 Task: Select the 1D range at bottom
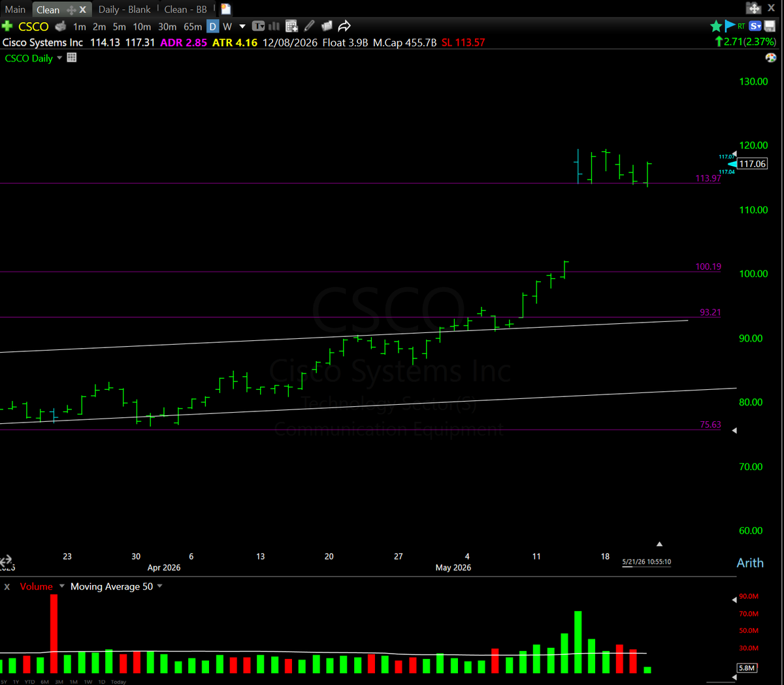pyautogui.click(x=102, y=682)
